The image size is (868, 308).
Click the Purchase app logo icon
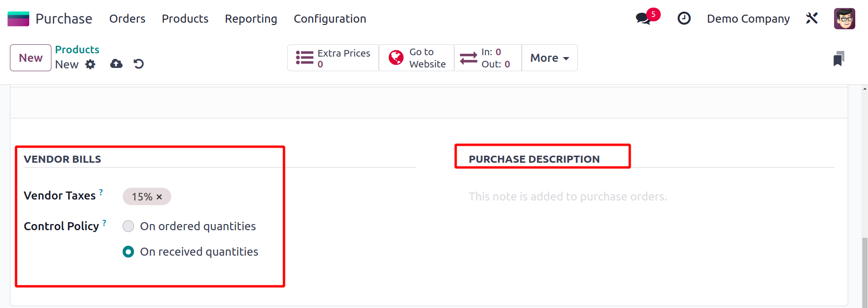[18, 19]
